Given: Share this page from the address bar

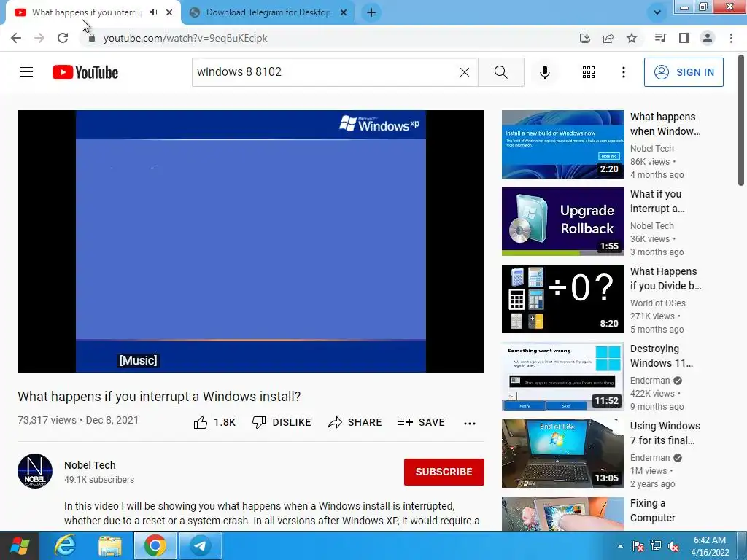Looking at the screenshot, I should point(608,38).
